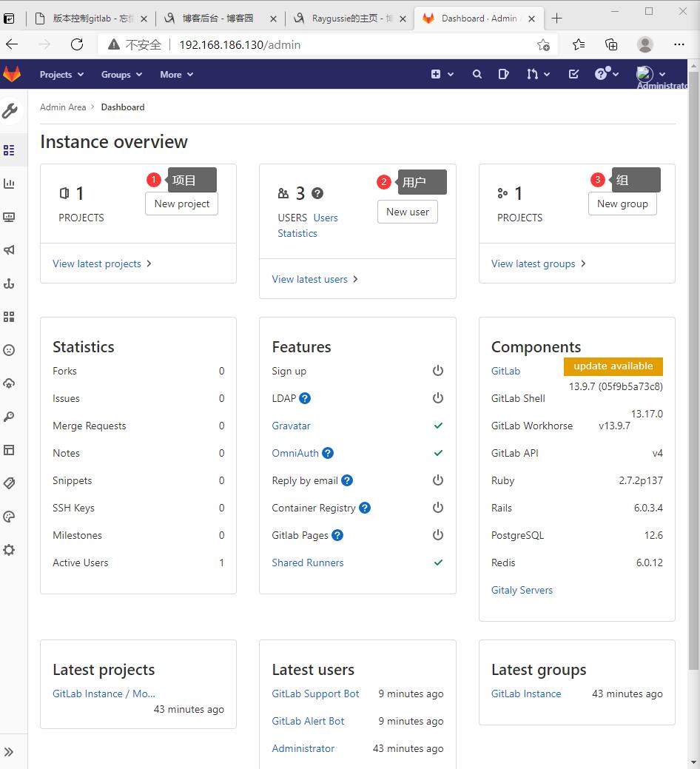This screenshot has width=700, height=769.
Task: Close the Dashboard Admin browser tab
Action: pyautogui.click(x=532, y=19)
